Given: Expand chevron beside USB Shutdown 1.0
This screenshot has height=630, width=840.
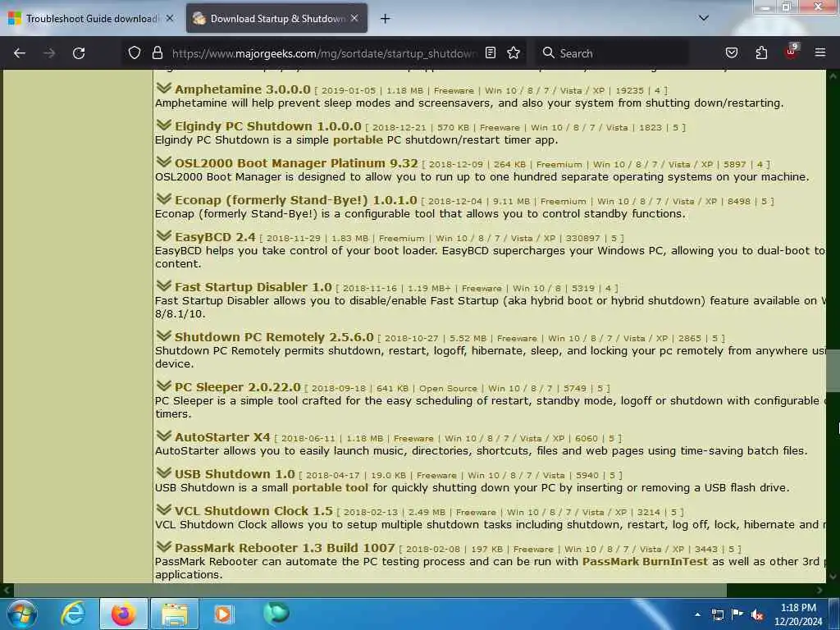Looking at the screenshot, I should tap(163, 473).
